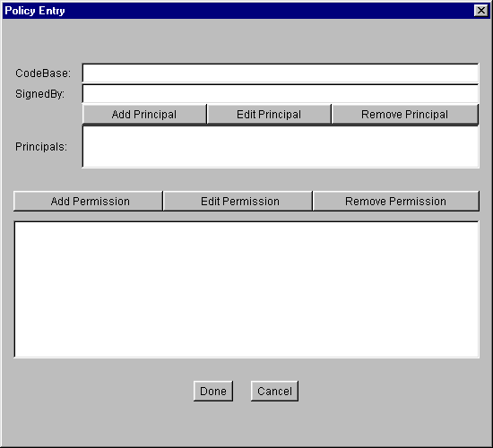Open the Add Permission dialog
493x448 pixels.
coord(88,201)
